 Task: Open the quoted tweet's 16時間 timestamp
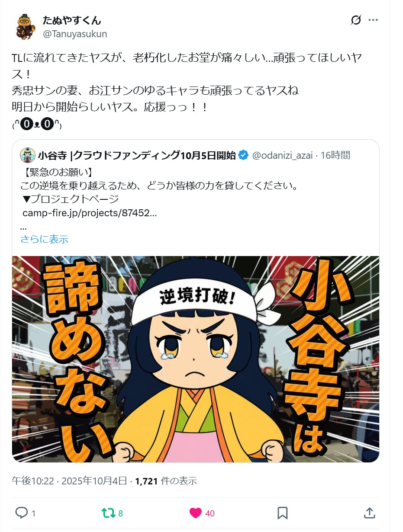pos(335,155)
